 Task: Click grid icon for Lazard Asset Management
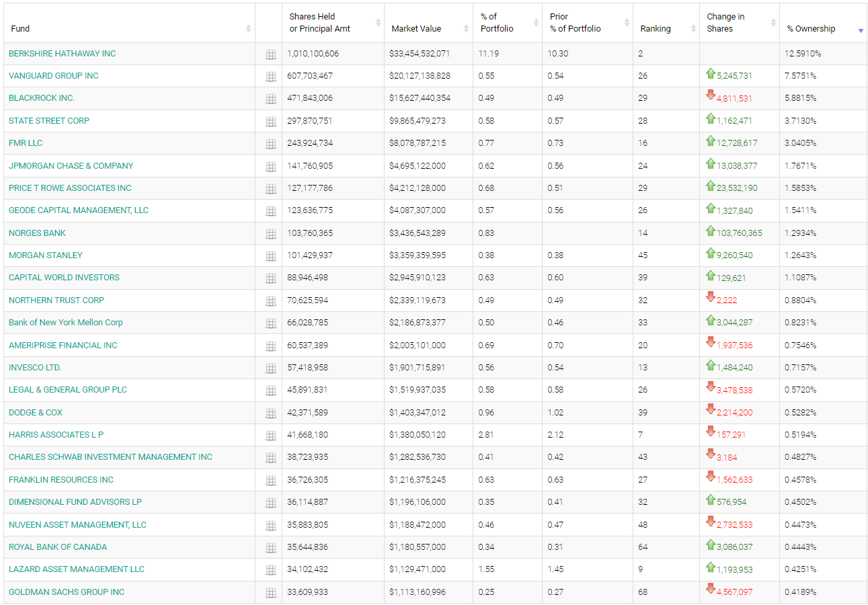click(271, 570)
